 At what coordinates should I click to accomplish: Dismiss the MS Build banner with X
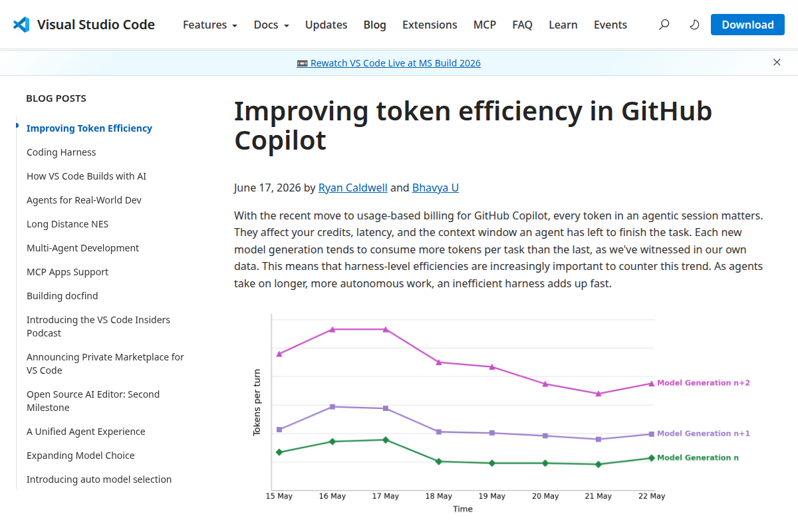(x=777, y=63)
